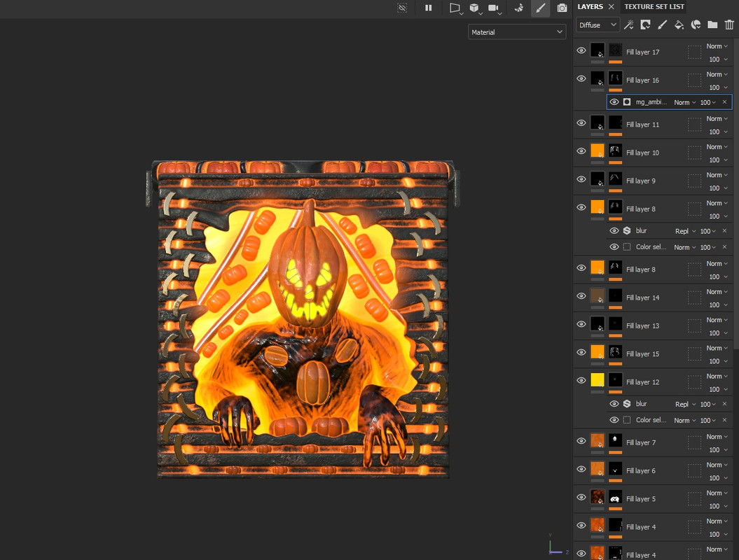Click the add smart material icon
This screenshot has height=560, width=739.
coord(696,25)
